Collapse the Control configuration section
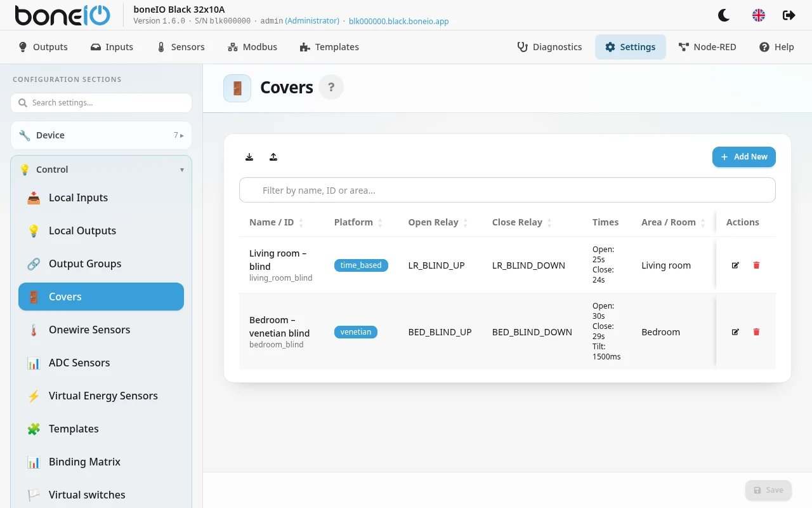Viewport: 812px width, 508px height. click(101, 170)
